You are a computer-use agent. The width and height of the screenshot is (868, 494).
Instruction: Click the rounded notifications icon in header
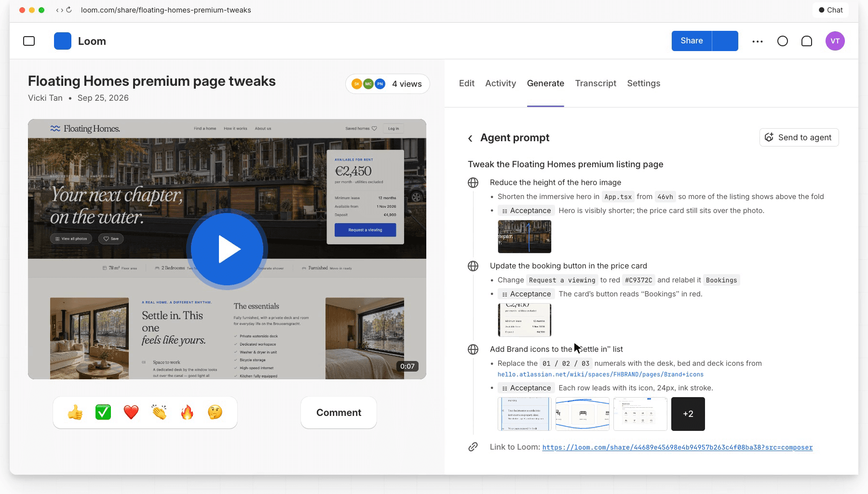coord(807,41)
